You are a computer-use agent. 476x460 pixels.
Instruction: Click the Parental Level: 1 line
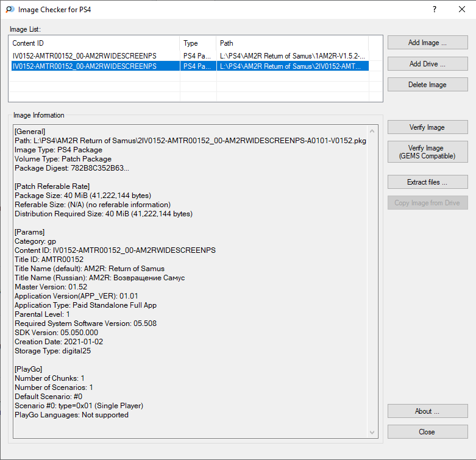point(42,314)
